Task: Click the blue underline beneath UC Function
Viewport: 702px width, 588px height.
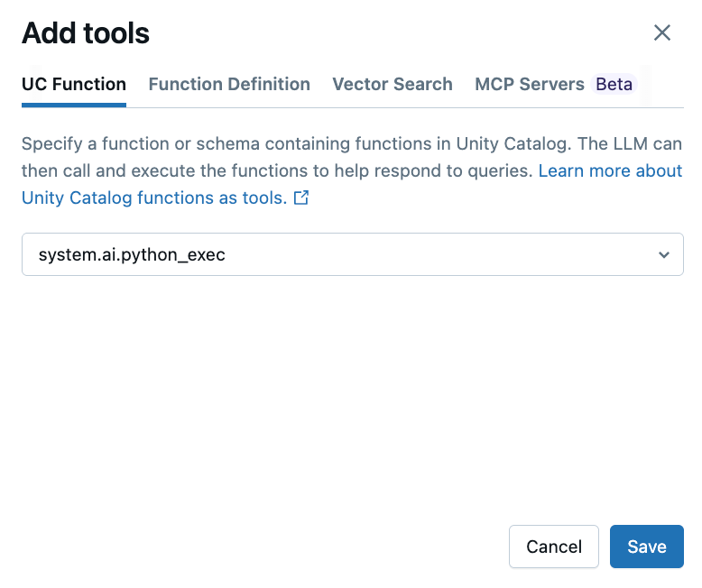Action: tap(74, 105)
